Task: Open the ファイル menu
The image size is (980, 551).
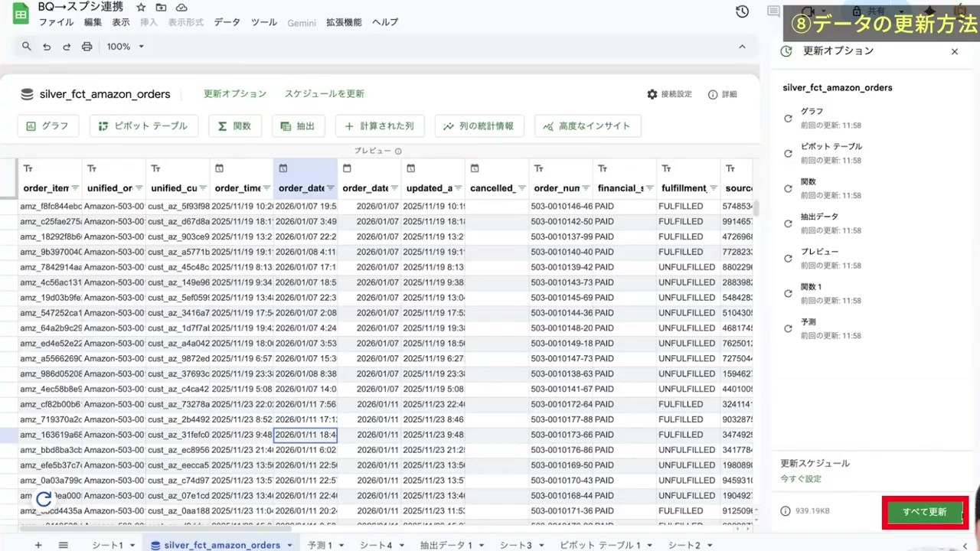Action: click(56, 23)
